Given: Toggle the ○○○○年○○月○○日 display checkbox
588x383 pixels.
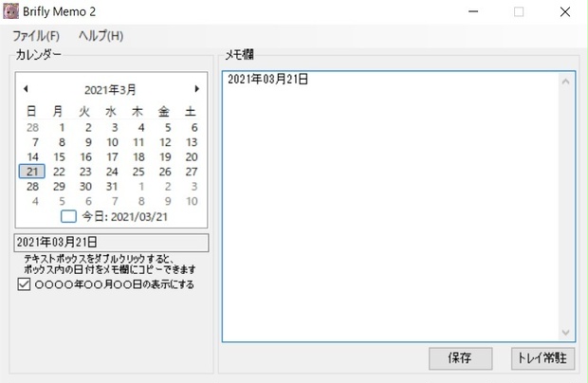Looking at the screenshot, I should tap(24, 284).
